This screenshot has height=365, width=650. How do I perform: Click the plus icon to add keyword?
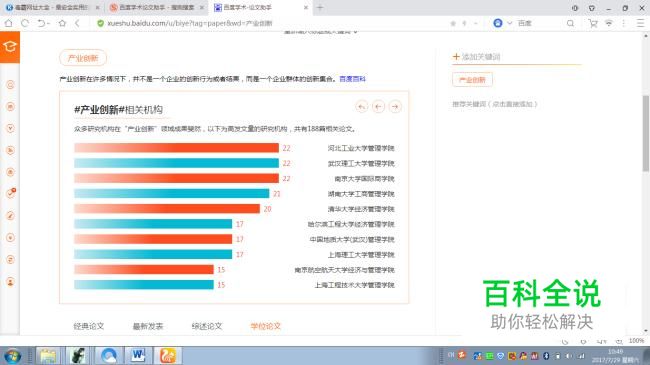[x=456, y=56]
